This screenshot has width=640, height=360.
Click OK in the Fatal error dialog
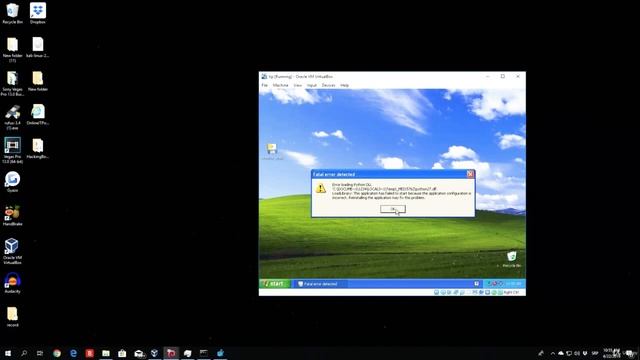(393, 209)
